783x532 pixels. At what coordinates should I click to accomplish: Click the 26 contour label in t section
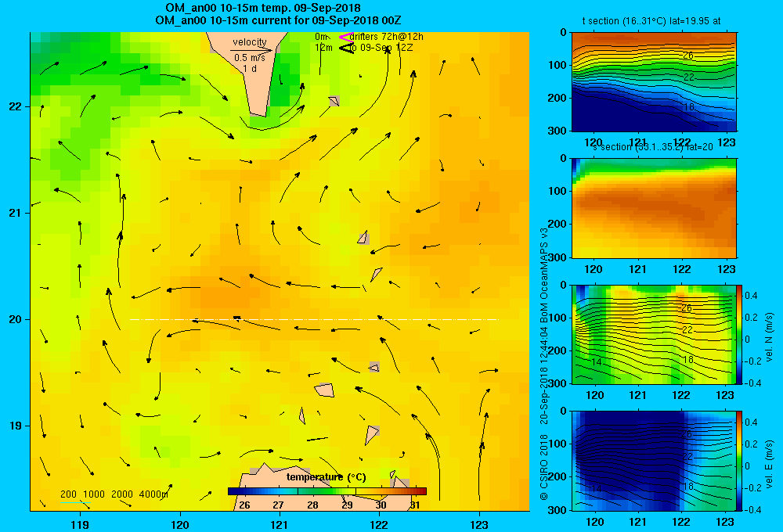(688, 56)
